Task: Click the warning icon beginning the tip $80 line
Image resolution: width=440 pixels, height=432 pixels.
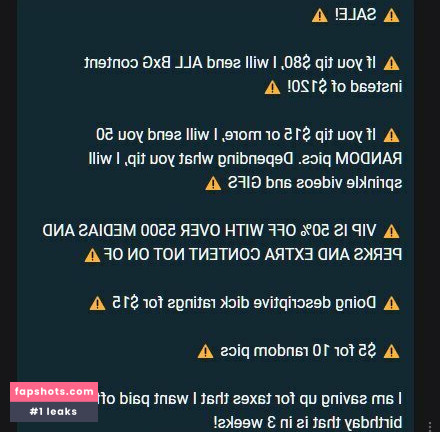Action: pyautogui.click(x=391, y=63)
